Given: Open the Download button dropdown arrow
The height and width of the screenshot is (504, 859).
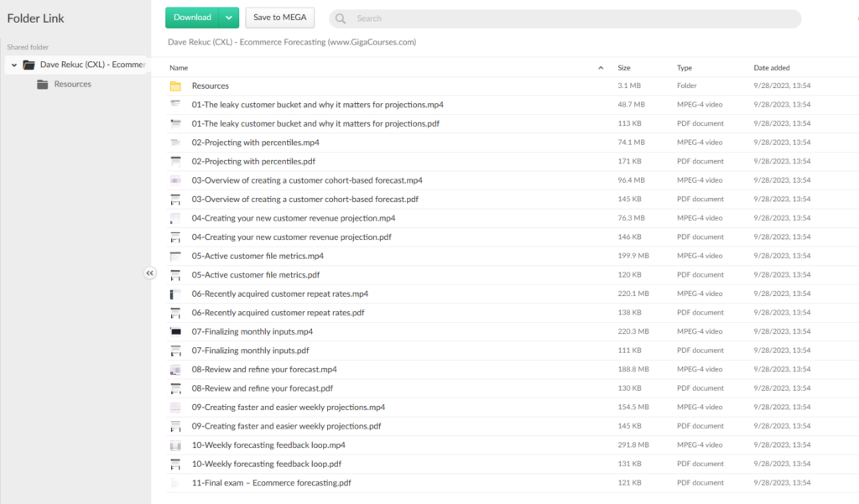Looking at the screenshot, I should click(229, 18).
